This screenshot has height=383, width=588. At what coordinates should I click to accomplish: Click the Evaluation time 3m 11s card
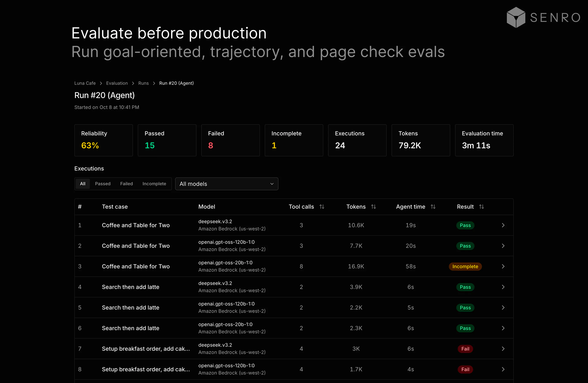[484, 140]
